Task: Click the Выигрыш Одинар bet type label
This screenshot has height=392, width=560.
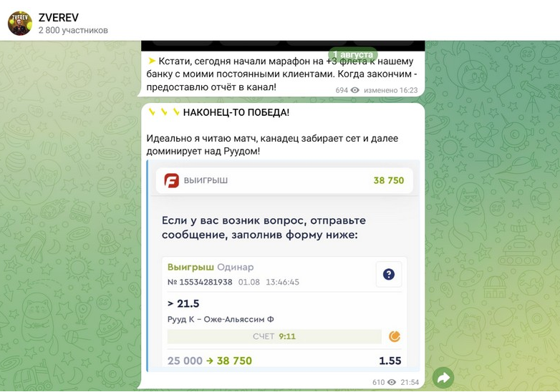Action: click(x=211, y=267)
